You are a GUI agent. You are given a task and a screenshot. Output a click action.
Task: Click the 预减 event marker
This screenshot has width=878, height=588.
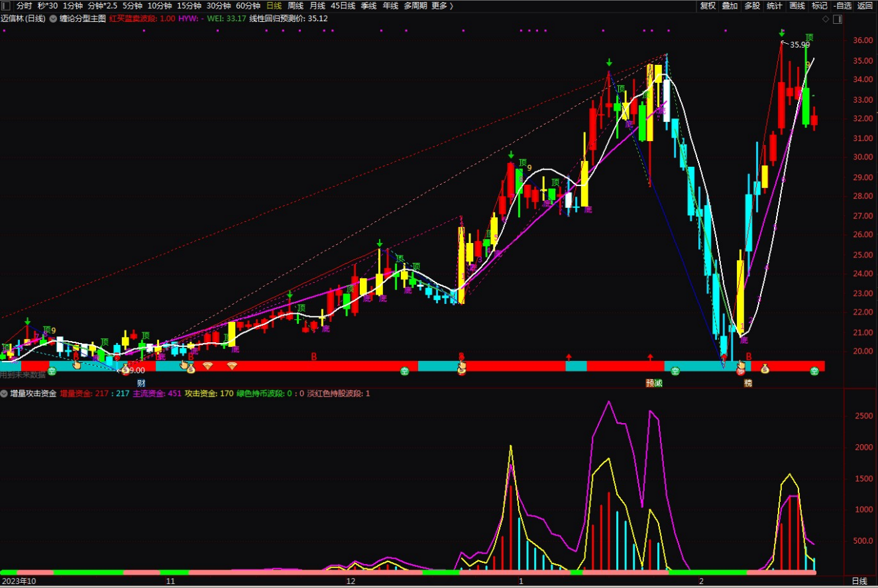pos(654,383)
